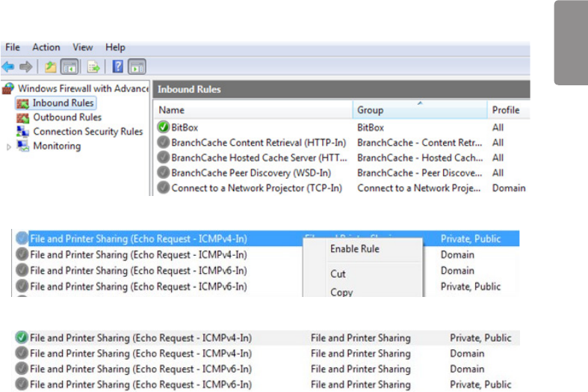Click the gray icon of BranchCache Hosted Cache Server
This screenshot has height=392, width=588.
tap(163, 157)
